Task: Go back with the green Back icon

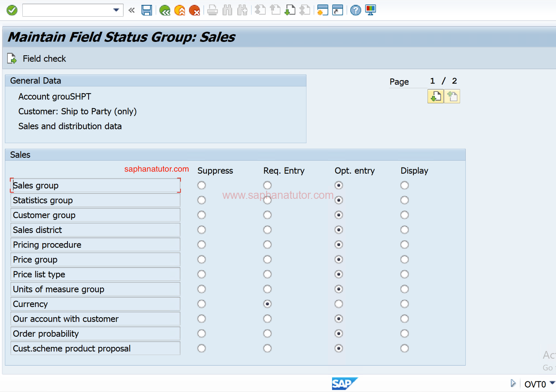Action: click(x=165, y=10)
